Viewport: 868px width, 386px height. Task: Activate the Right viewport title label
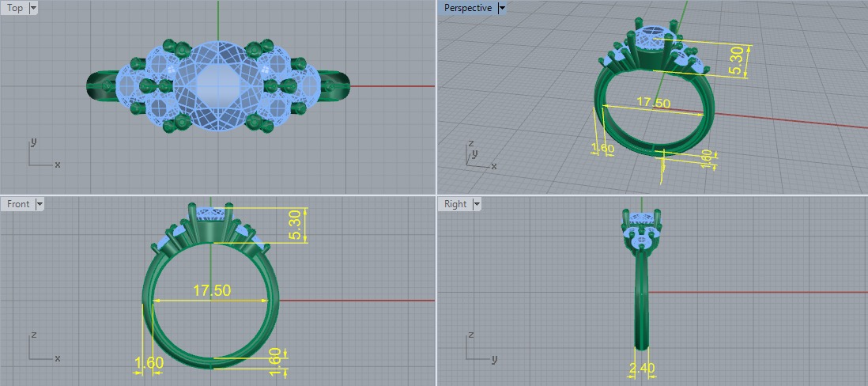tap(455, 204)
